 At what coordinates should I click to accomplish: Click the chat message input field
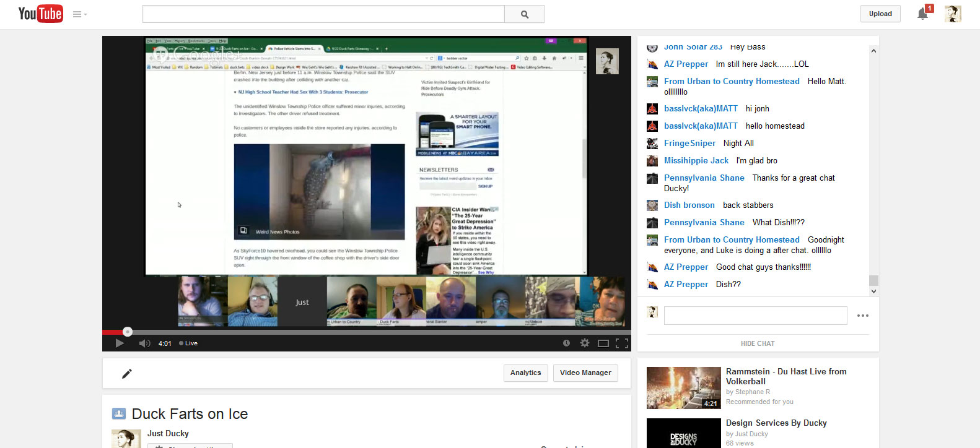755,316
